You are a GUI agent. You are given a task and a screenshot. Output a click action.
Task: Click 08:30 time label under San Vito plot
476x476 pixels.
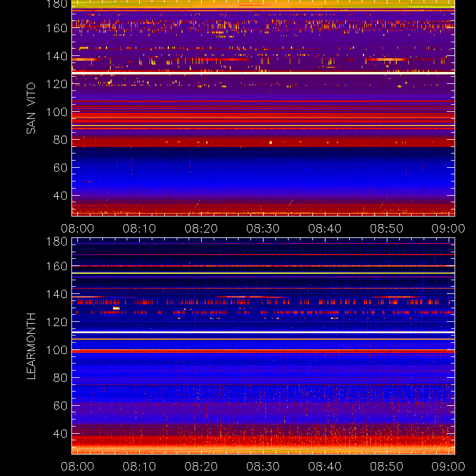[263, 228]
